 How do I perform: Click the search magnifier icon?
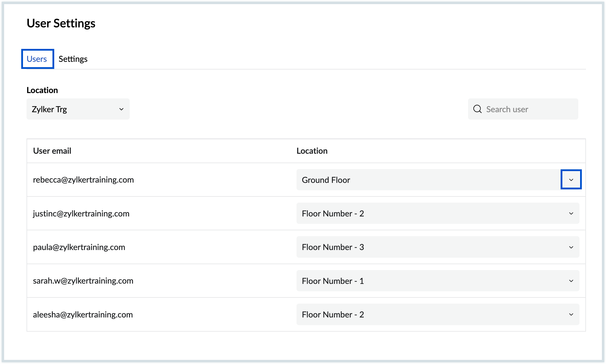[x=477, y=109]
